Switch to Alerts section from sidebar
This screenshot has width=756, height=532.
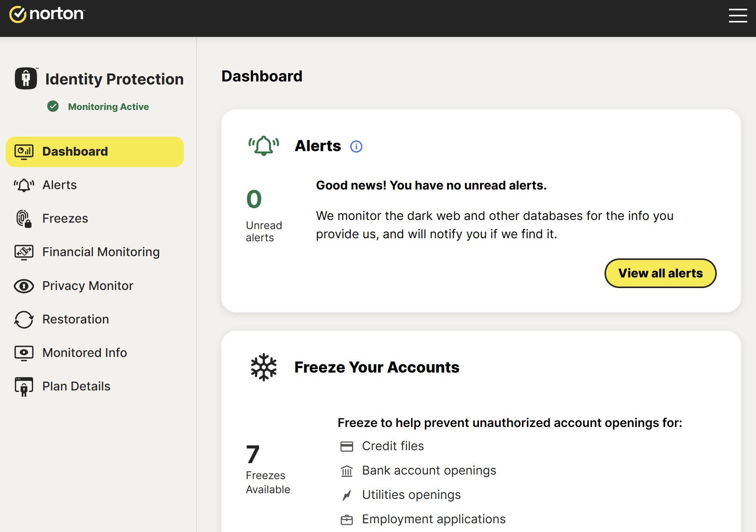tap(59, 185)
